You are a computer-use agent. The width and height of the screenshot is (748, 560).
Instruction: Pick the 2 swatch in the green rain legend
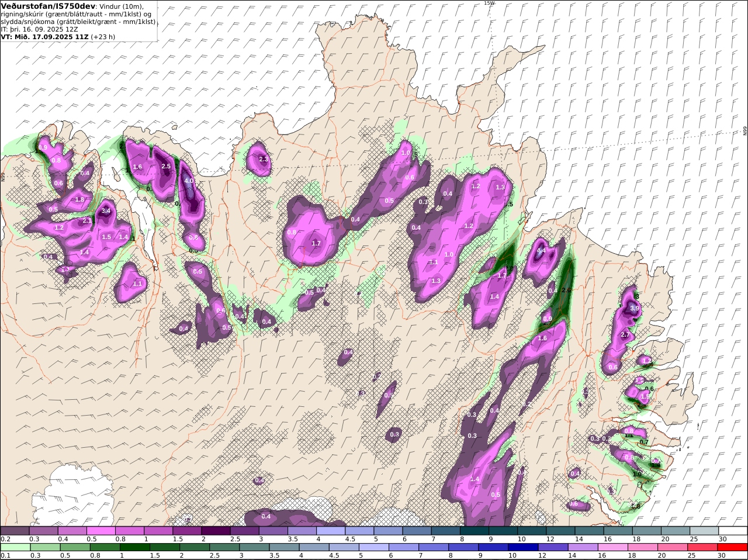pos(195,548)
